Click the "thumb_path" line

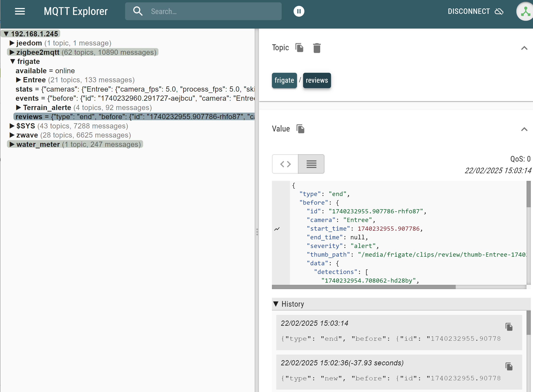click(416, 255)
